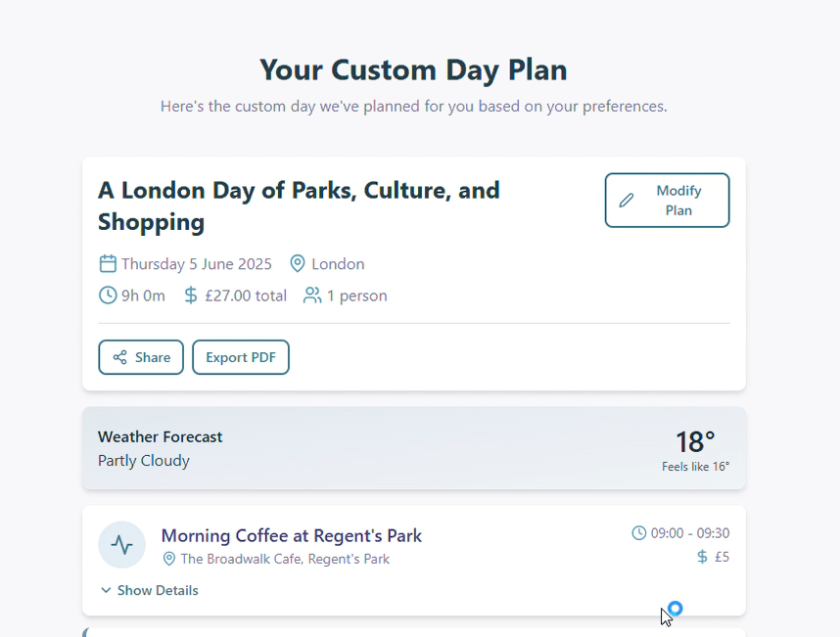The width and height of the screenshot is (840, 637).
Task: Click the clock icon beside 9h 0m
Action: 108,296
